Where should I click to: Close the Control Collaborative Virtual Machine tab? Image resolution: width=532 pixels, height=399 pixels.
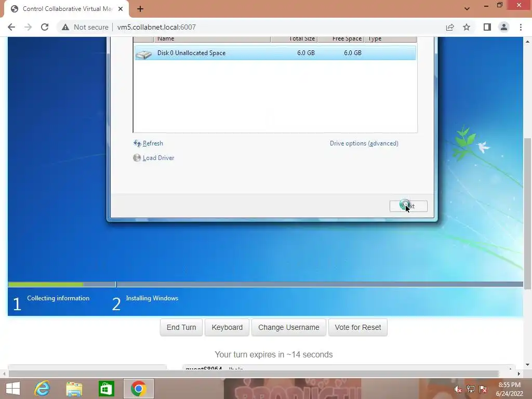(x=121, y=9)
